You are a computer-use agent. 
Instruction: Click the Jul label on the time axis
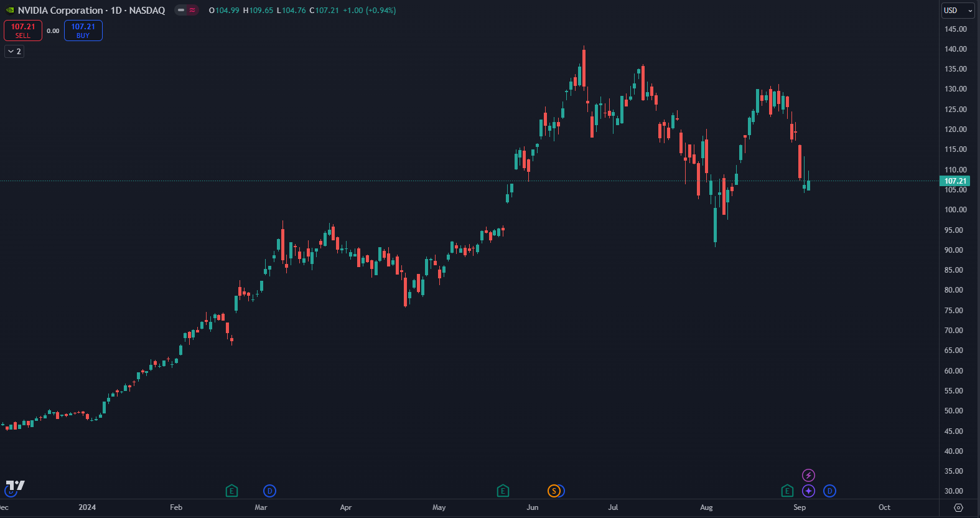[613, 507]
